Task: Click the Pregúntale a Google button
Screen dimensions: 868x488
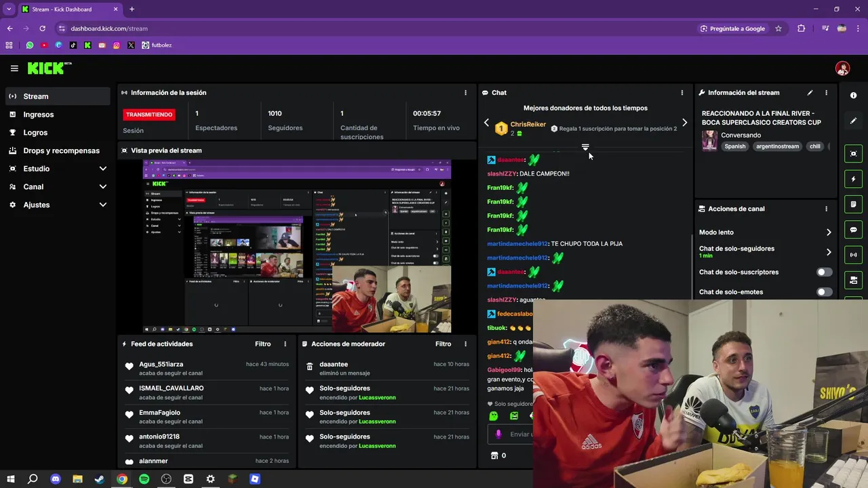Action: [x=733, y=28]
